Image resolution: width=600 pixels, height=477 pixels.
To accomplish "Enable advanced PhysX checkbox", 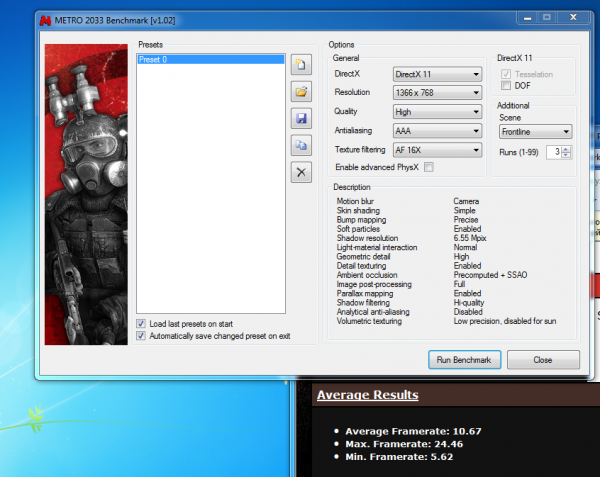I will (x=429, y=168).
